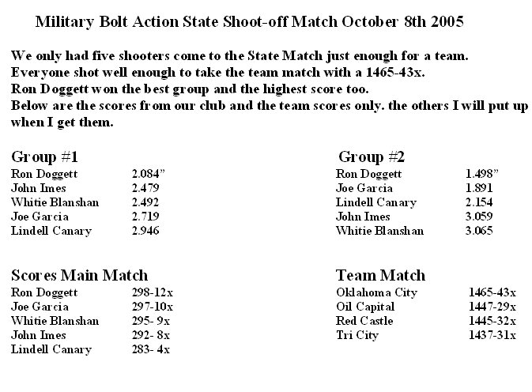Select the 1437-31x team score
Viewport: 532px width, 392px height.
[492, 335]
